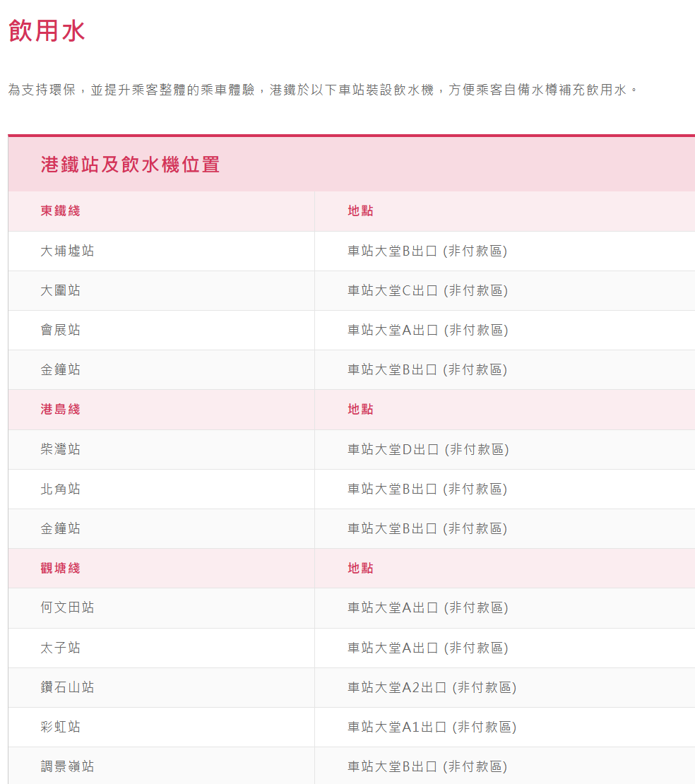Viewport: 695px width, 784px height.
Task: Click the 調景嶺站 station cell
Action: pyautogui.click(x=67, y=766)
